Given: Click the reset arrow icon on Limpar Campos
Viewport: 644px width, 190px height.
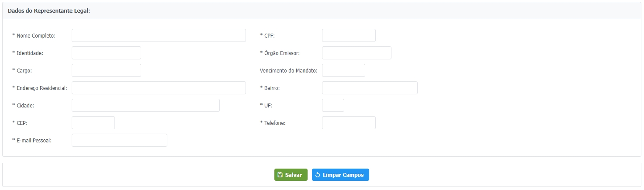Looking at the screenshot, I should pos(318,175).
